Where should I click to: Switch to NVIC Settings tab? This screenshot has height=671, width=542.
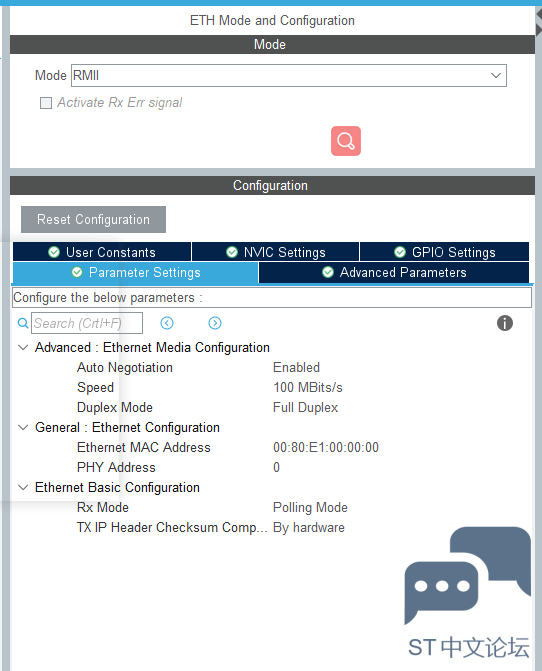[x=275, y=252]
